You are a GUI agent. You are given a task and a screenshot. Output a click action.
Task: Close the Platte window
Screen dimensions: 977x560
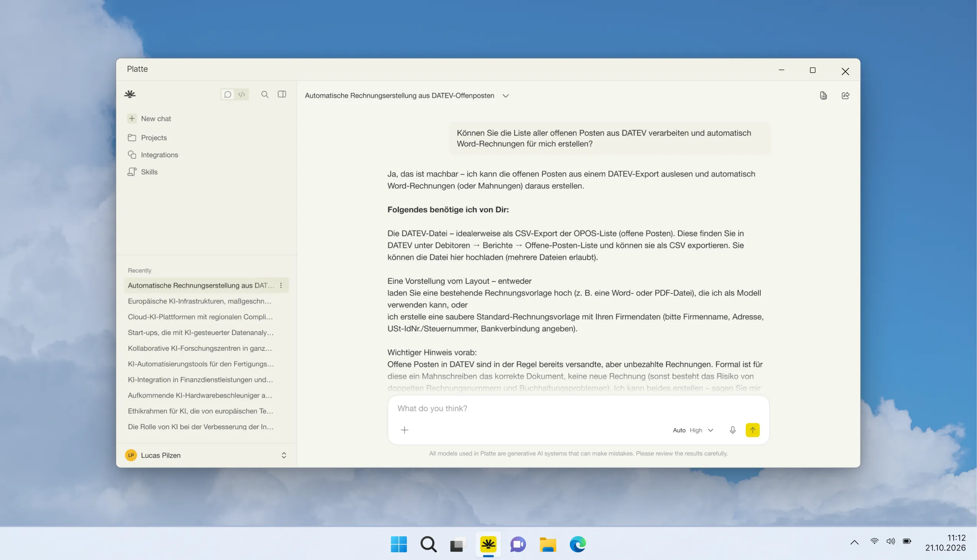[x=845, y=71]
